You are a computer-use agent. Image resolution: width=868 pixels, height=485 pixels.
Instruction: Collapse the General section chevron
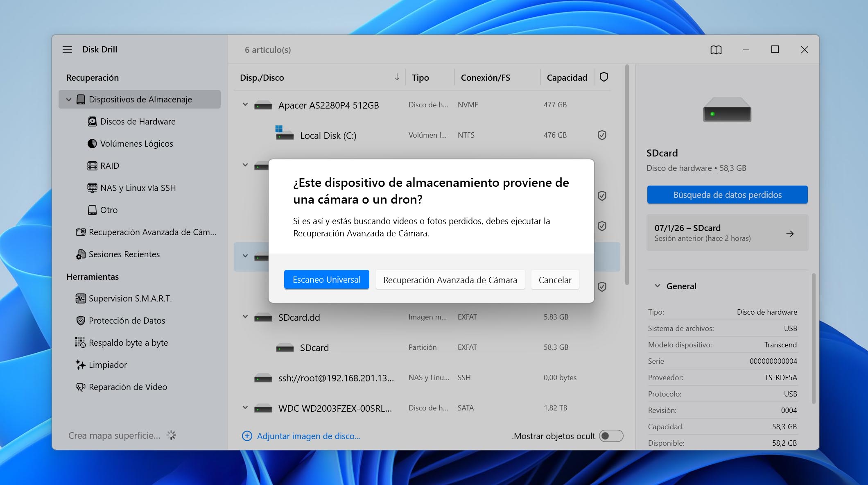point(658,286)
